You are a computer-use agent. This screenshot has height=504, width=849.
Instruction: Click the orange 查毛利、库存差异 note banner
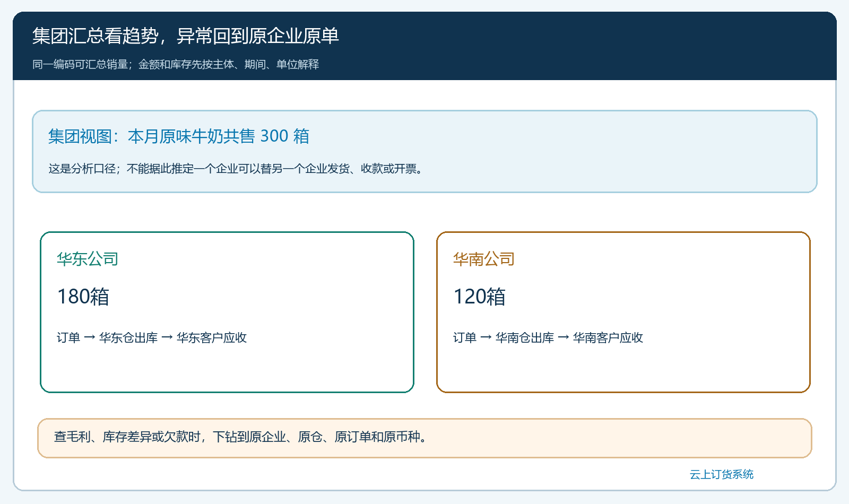[424, 438]
